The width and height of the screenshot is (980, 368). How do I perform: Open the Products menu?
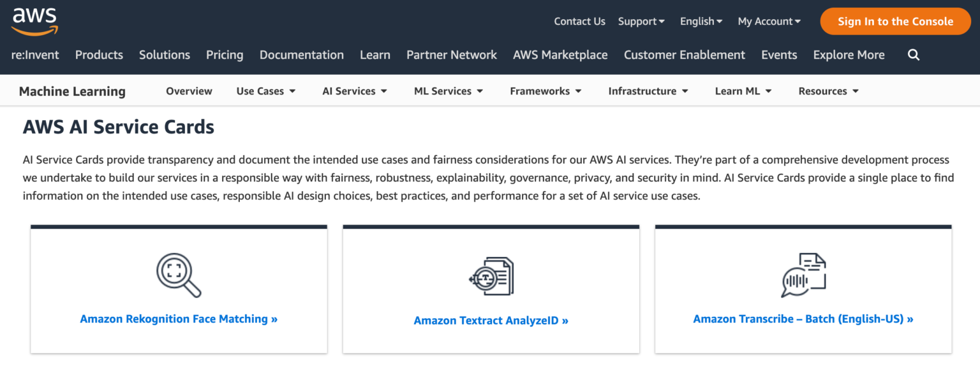99,54
